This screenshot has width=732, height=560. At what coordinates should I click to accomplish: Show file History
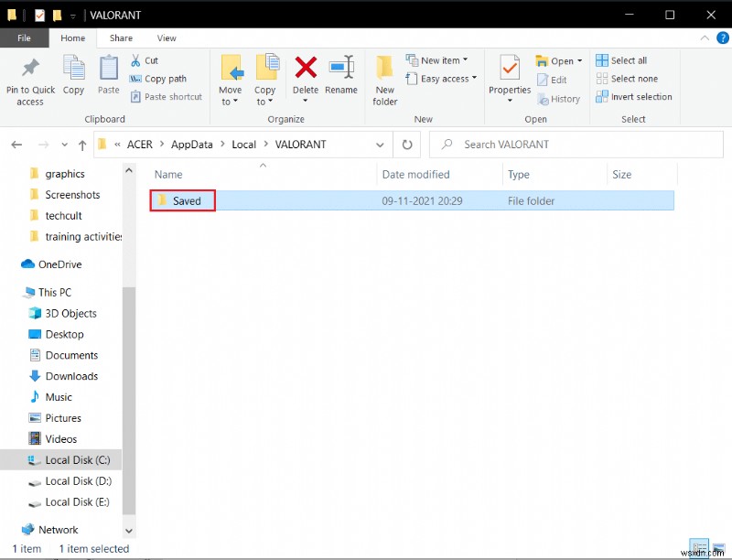tap(559, 99)
